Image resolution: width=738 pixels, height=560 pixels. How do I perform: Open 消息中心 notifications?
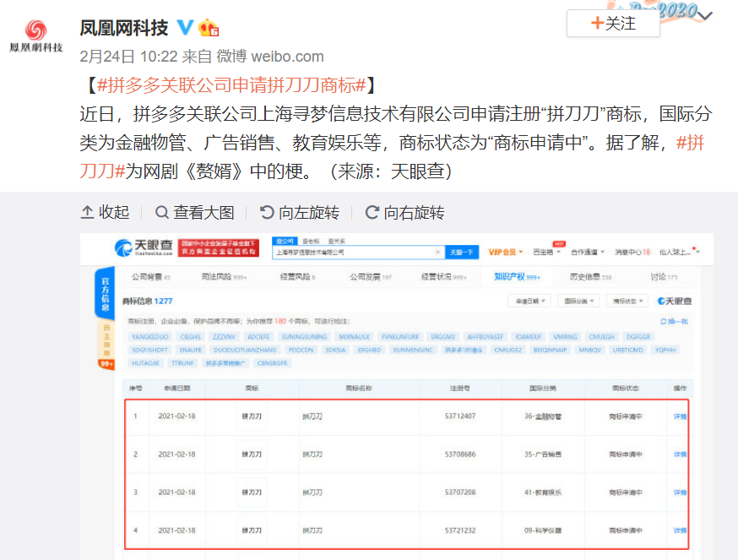(x=632, y=252)
